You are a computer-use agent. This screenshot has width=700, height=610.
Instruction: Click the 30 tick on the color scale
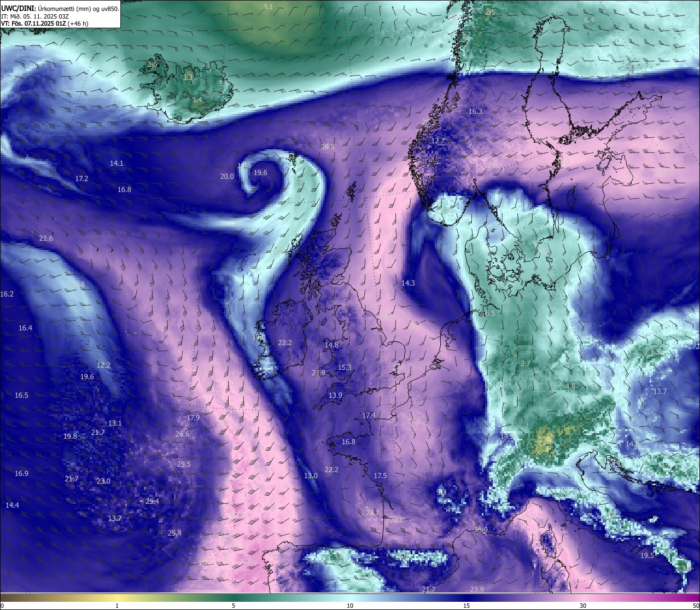coord(583,606)
